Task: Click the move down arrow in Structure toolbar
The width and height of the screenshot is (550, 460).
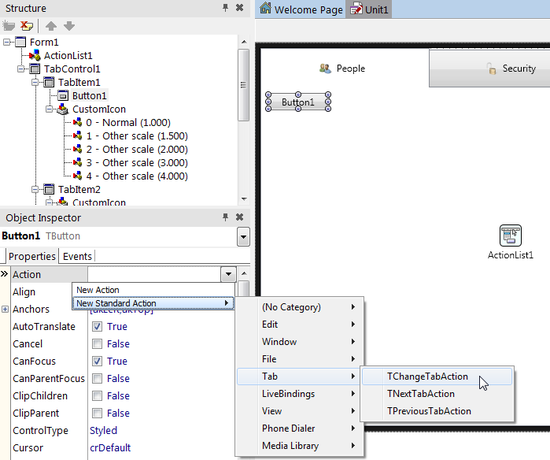Action: (69, 26)
